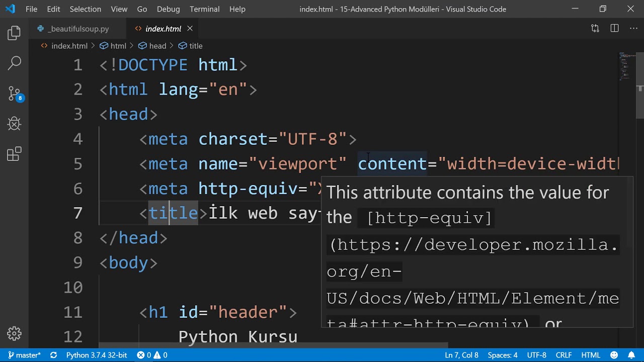Open the Extensions view in the activity bar
The width and height of the screenshot is (644, 362).
pyautogui.click(x=14, y=153)
